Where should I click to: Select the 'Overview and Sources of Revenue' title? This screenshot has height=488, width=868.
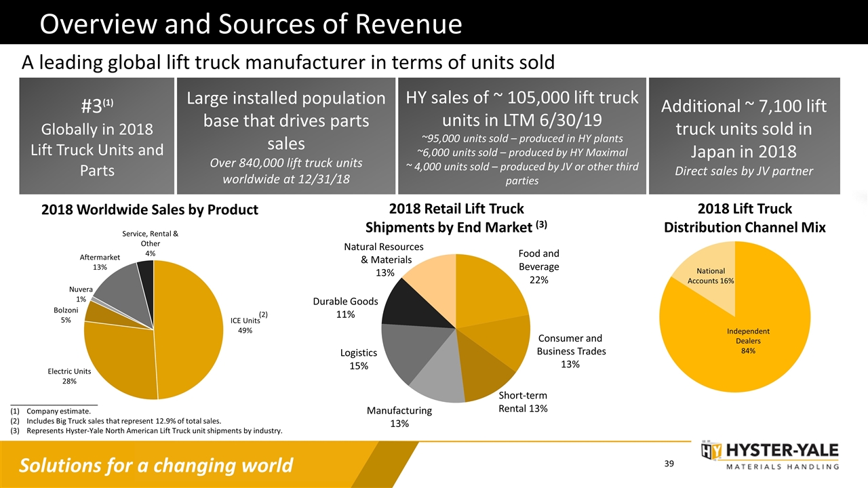[x=251, y=24]
